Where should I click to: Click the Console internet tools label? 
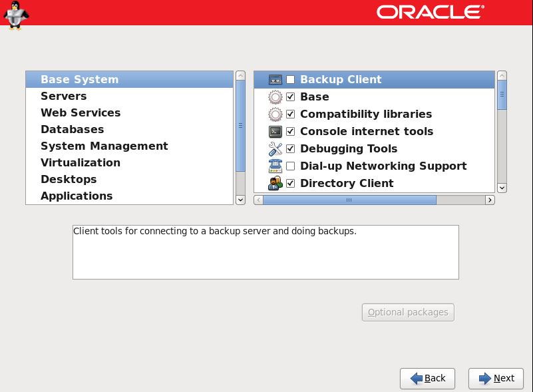click(367, 132)
